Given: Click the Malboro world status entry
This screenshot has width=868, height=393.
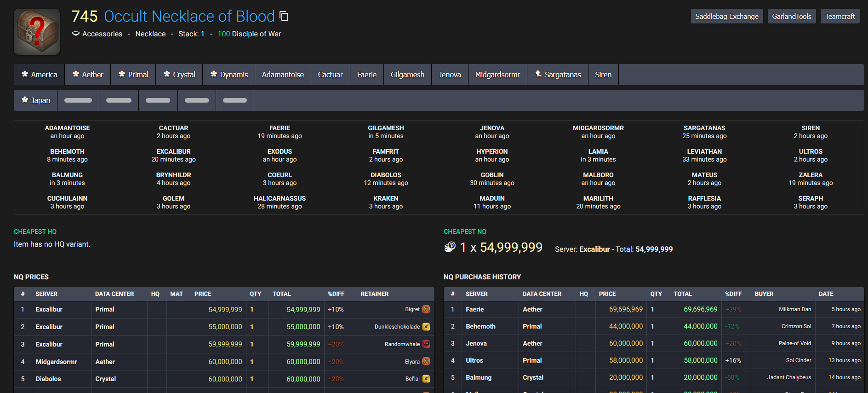Looking at the screenshot, I should (x=598, y=179).
